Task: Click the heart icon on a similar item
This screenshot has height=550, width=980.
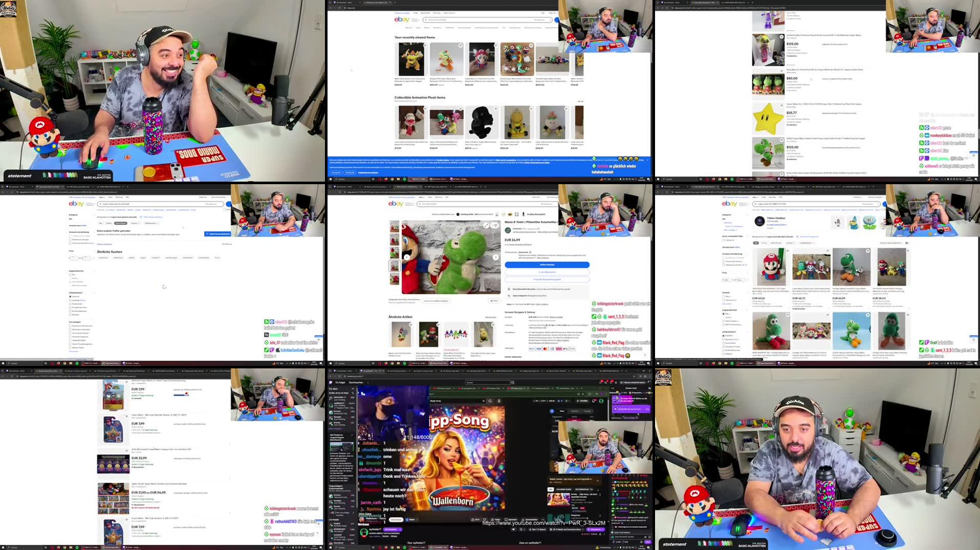Action: point(410,324)
